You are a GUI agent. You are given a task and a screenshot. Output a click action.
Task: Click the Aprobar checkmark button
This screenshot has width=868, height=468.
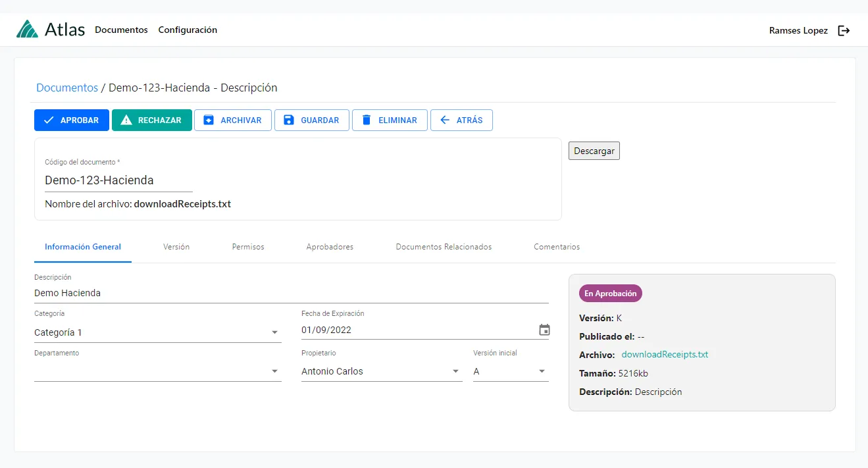pos(72,120)
